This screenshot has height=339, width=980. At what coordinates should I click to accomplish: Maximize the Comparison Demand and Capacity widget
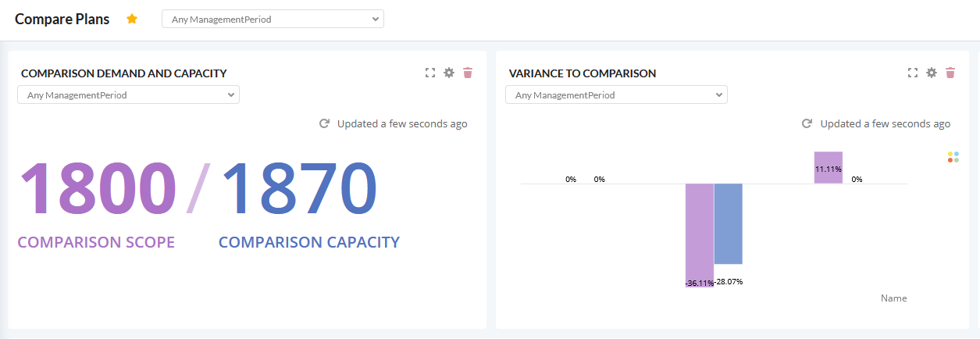[430, 73]
